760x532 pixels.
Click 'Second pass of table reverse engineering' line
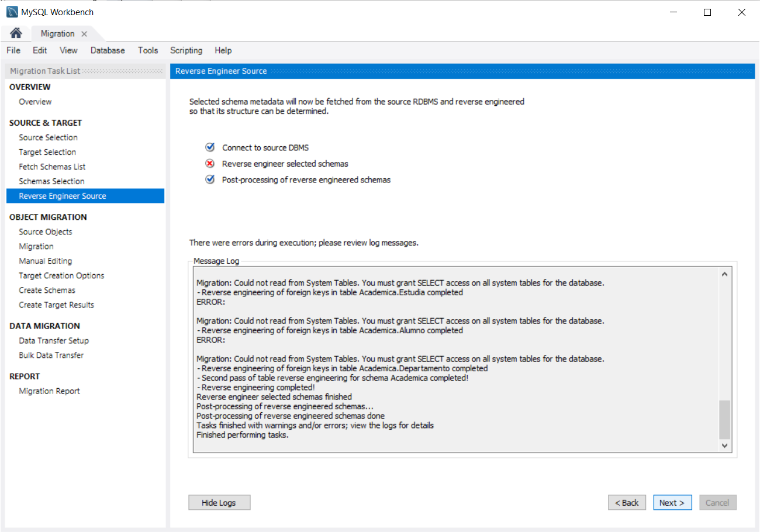click(332, 378)
